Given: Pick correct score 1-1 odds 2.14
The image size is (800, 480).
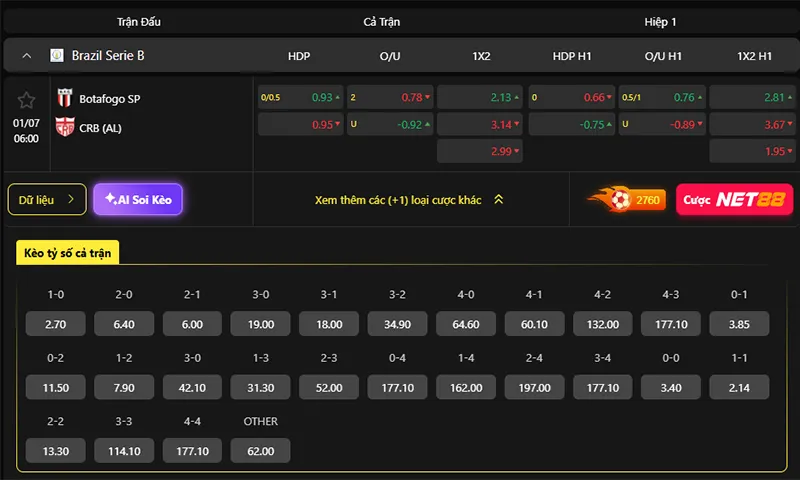Looking at the screenshot, I should click(x=739, y=388).
